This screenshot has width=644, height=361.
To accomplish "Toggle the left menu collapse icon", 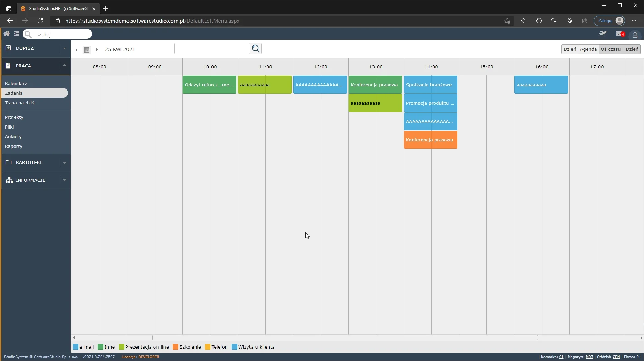I will [16, 34].
